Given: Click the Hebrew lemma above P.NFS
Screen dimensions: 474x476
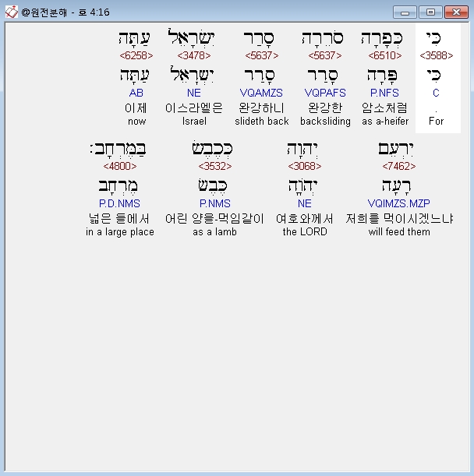Looking at the screenshot, I should click(382, 76).
